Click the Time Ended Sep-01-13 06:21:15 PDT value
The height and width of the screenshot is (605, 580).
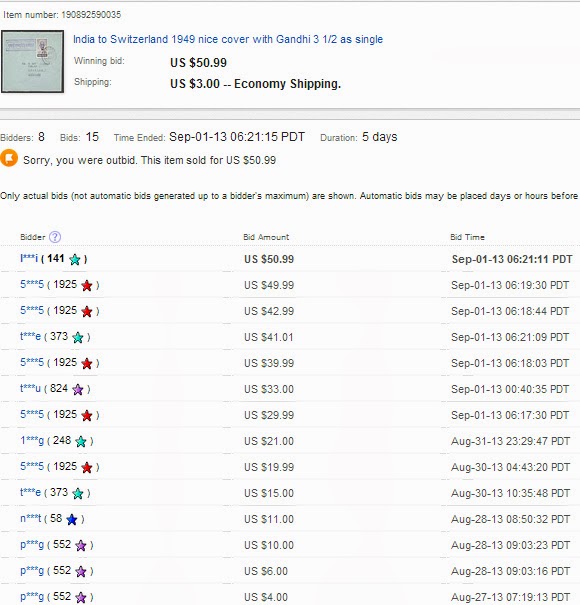pos(237,137)
